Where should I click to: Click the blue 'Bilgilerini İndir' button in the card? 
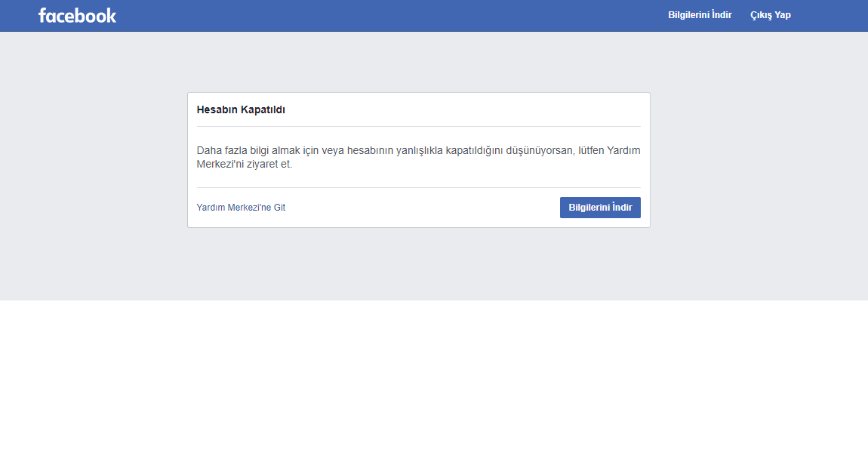[x=600, y=208]
